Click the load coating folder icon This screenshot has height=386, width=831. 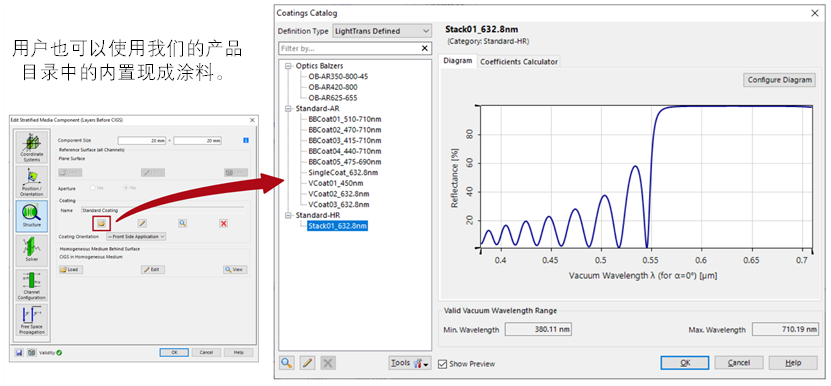pos(101,223)
